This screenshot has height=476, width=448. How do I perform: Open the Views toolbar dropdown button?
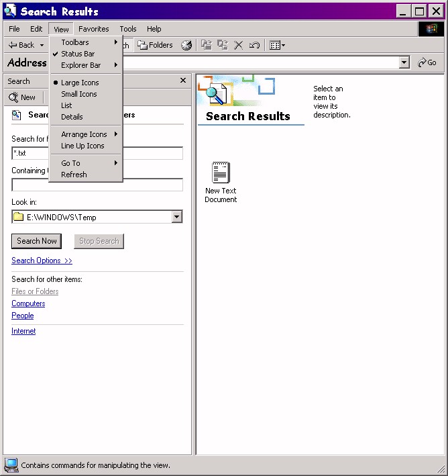(277, 45)
